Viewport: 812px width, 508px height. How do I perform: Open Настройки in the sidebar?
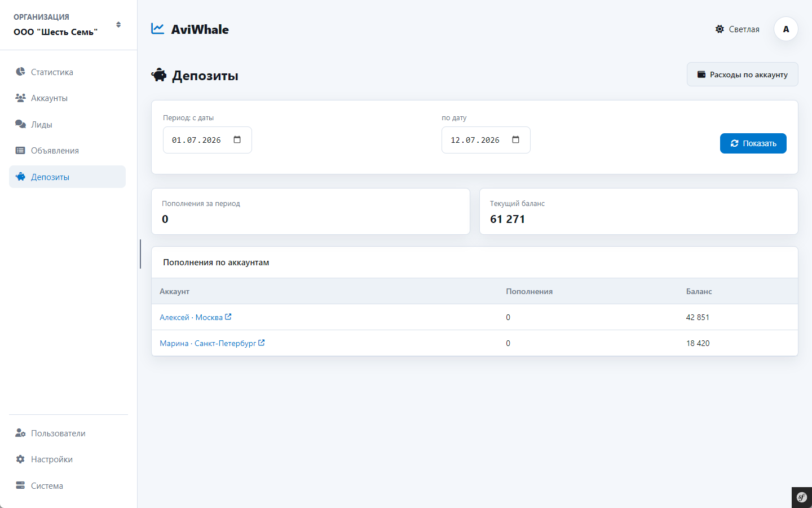coord(67,459)
